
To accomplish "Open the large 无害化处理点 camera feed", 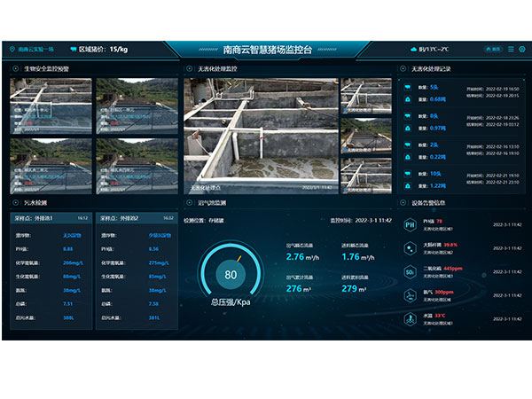I will tap(260, 135).
